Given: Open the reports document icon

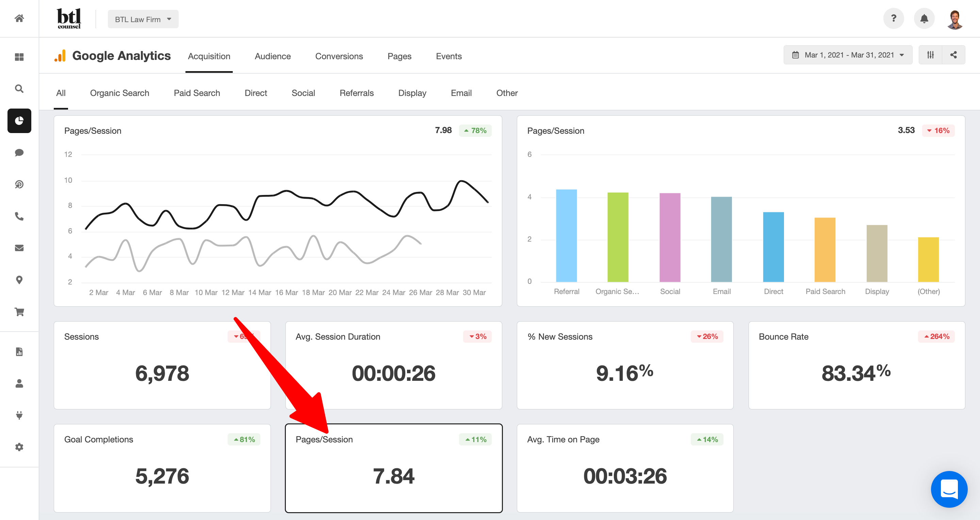Looking at the screenshot, I should 19,352.
